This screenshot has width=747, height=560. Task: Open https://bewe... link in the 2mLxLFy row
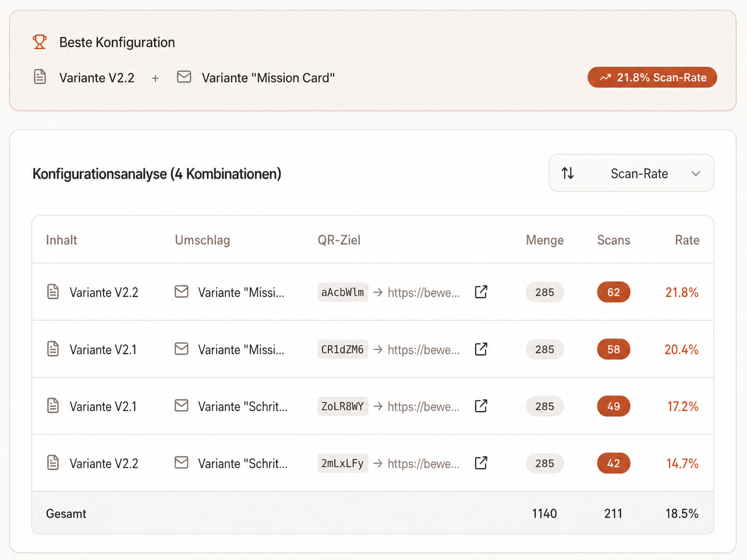(424, 464)
